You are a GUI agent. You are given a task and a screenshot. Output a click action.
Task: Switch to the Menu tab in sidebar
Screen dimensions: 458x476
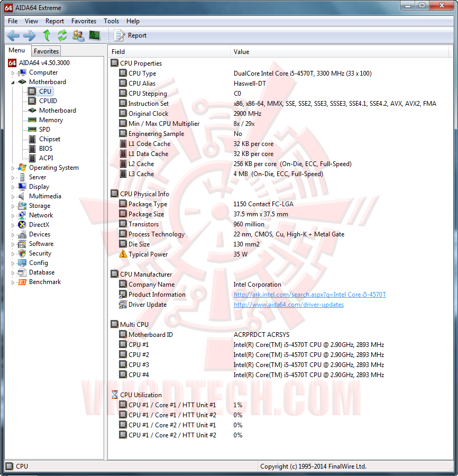pyautogui.click(x=17, y=50)
